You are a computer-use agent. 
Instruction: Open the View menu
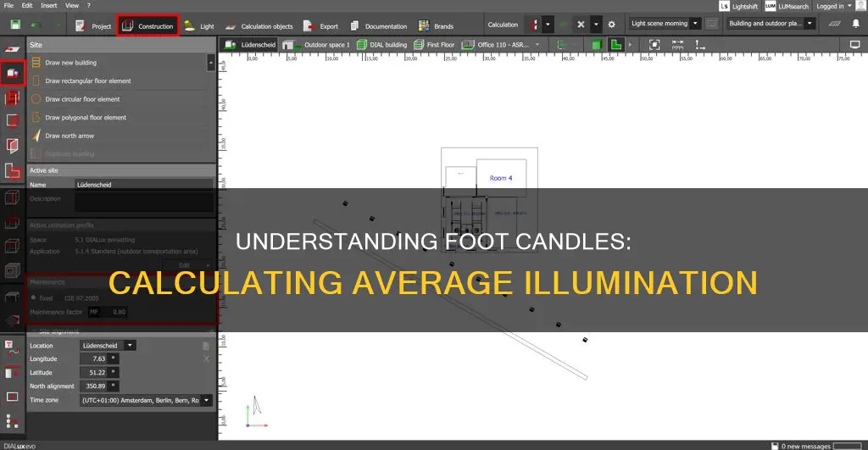pyautogui.click(x=72, y=6)
